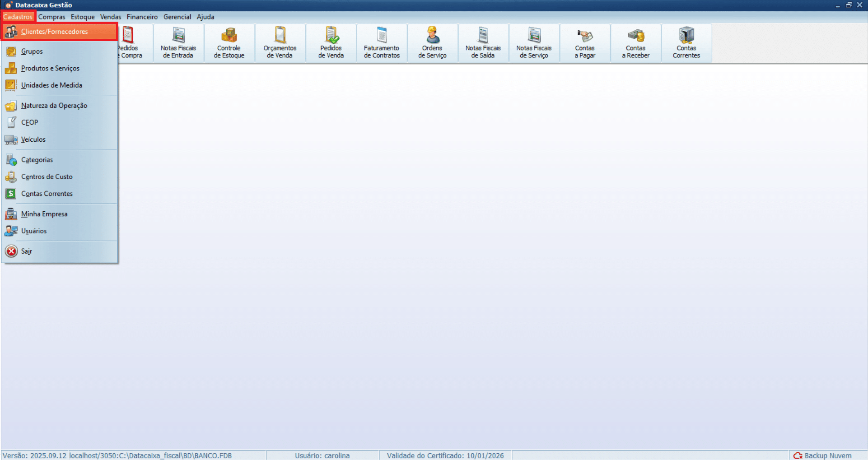Image resolution: width=868 pixels, height=460 pixels.
Task: Choose Unidades de Medida label
Action: tap(51, 85)
